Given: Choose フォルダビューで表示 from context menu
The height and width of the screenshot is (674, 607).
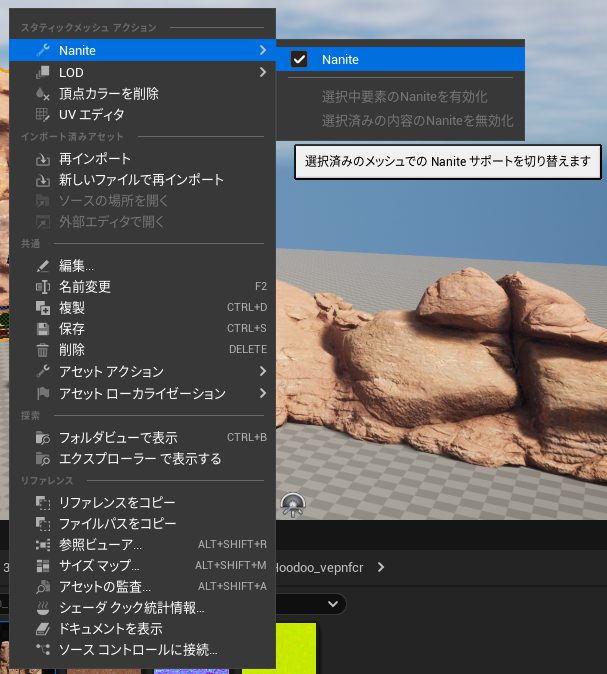Looking at the screenshot, I should coord(117,437).
